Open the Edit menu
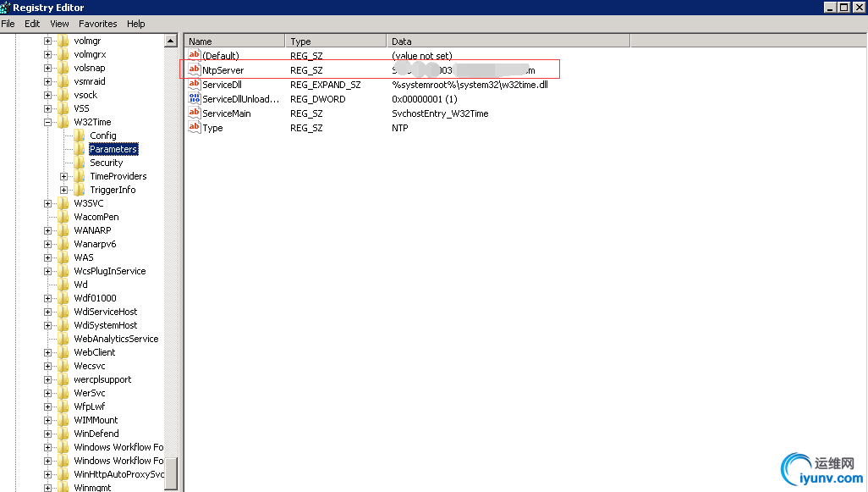The image size is (868, 492). [x=32, y=24]
